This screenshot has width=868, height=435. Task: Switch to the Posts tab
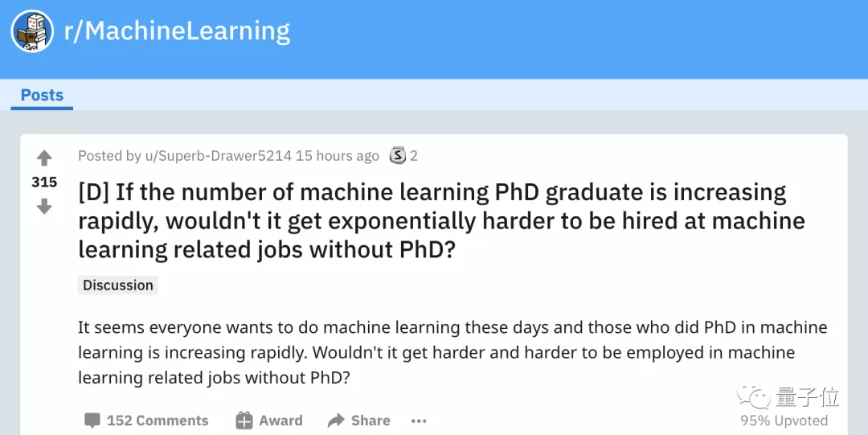click(x=42, y=95)
